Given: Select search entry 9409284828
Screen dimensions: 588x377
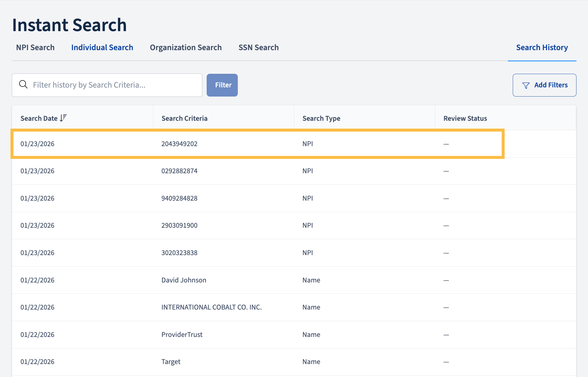Looking at the screenshot, I should [294, 198].
